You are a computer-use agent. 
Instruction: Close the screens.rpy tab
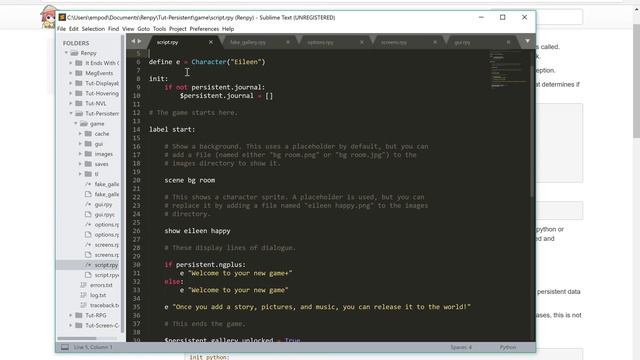435,42
